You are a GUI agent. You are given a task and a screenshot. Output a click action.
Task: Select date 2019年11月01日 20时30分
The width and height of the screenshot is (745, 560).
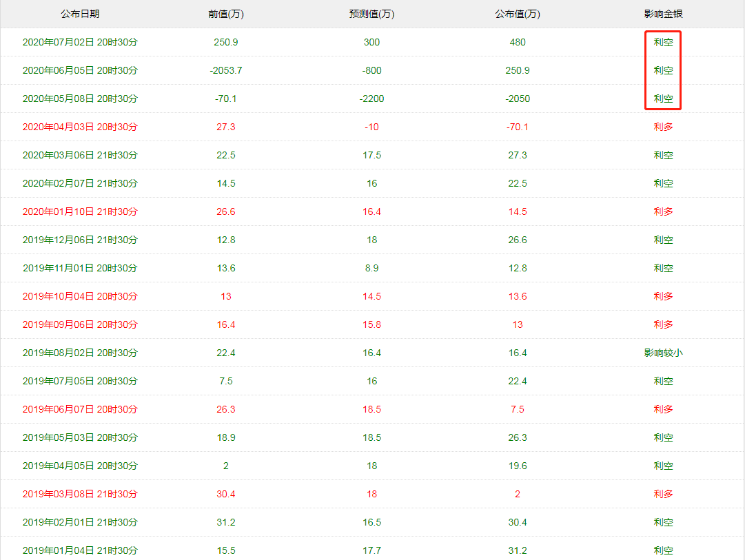point(80,268)
